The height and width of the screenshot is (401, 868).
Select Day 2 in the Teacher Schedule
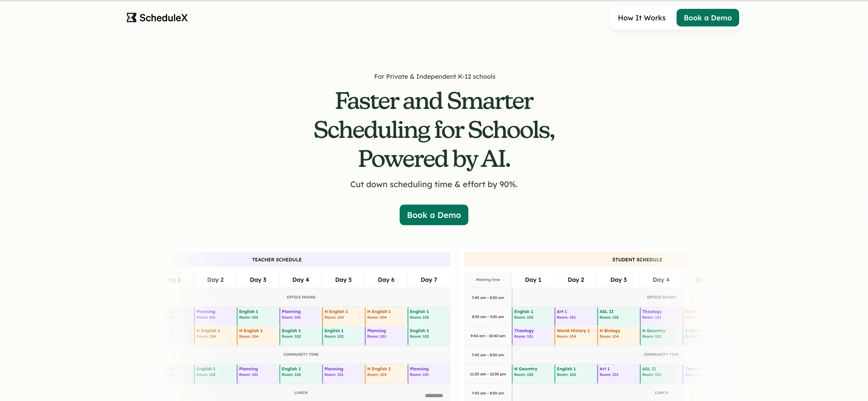[x=215, y=279]
